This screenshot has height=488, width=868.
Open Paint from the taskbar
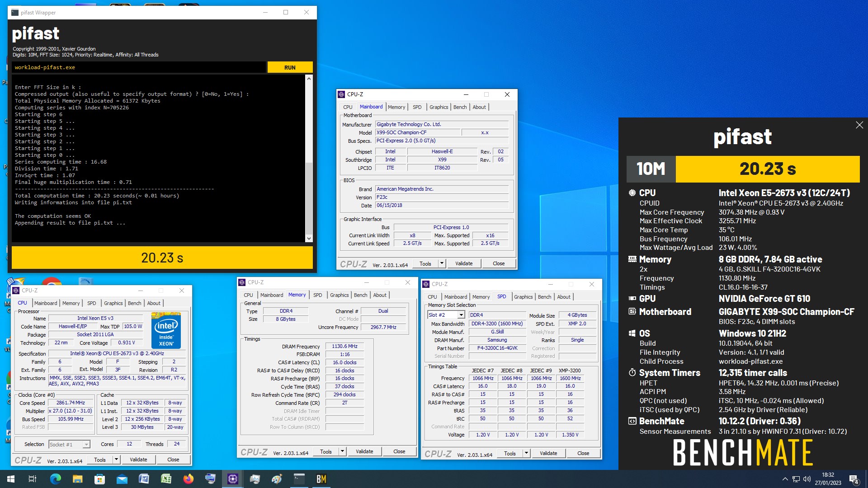[277, 479]
